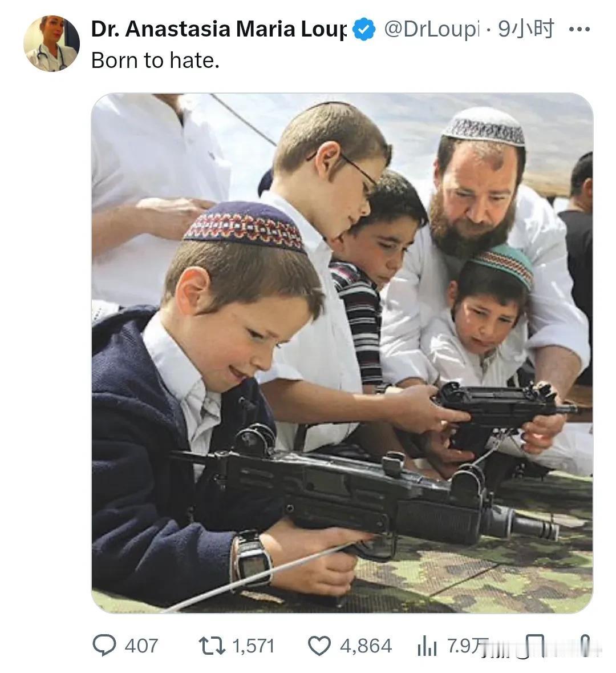
Task: Open the reply comment bubble icon
Action: point(104,645)
